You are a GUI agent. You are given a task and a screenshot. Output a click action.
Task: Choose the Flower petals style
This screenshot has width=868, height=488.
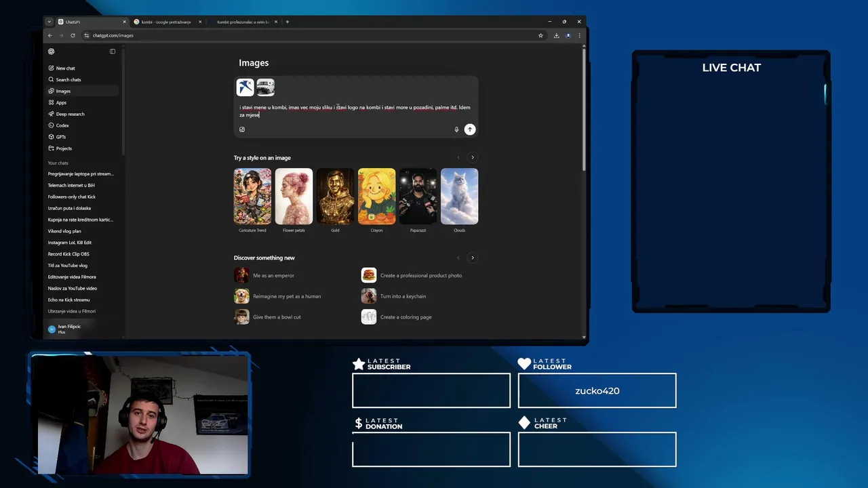click(294, 197)
